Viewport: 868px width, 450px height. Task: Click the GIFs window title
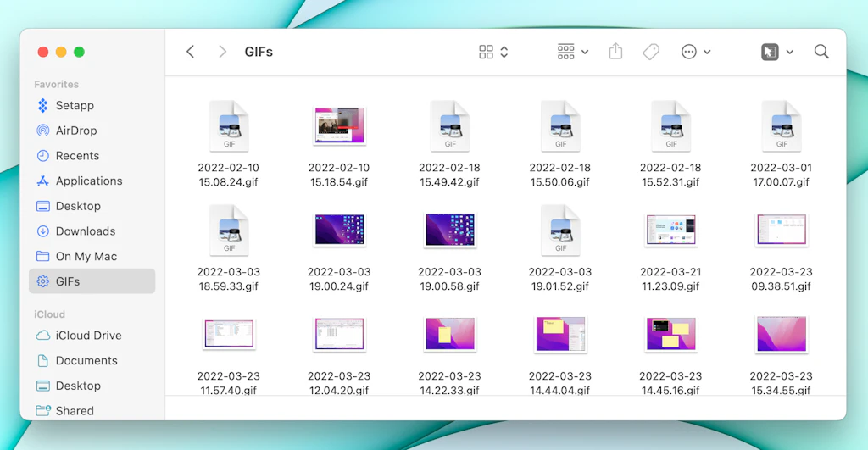click(259, 52)
